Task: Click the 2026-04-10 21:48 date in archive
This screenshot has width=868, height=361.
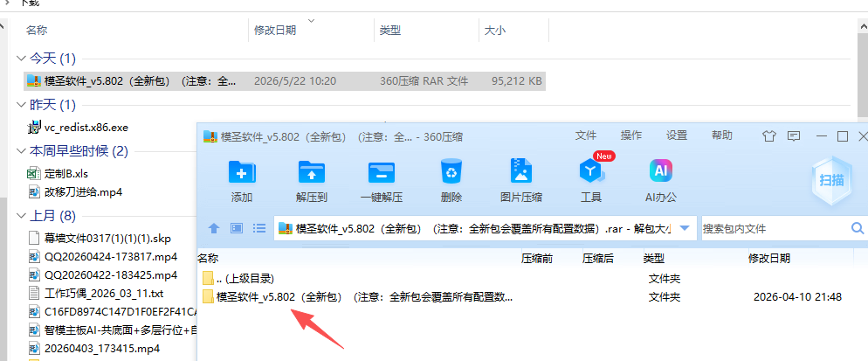Action: (x=797, y=297)
